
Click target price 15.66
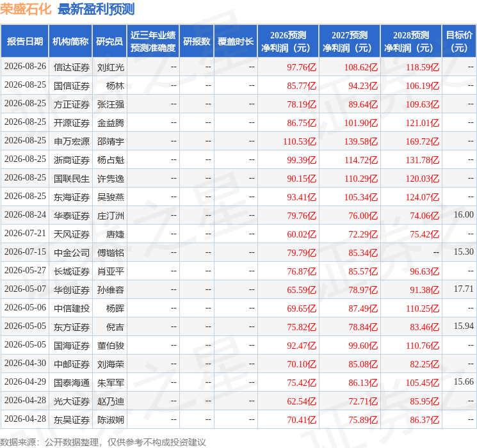tap(464, 381)
